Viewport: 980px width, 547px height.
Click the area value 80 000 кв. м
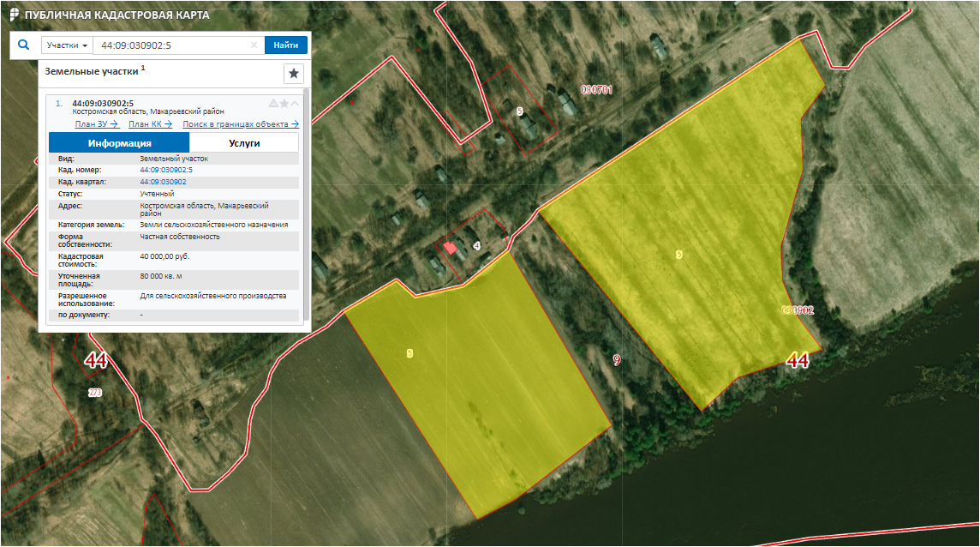(161, 276)
